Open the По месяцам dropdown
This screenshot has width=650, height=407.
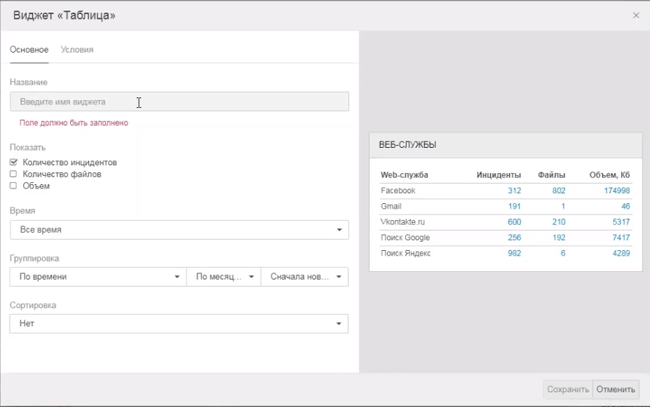[x=223, y=277]
